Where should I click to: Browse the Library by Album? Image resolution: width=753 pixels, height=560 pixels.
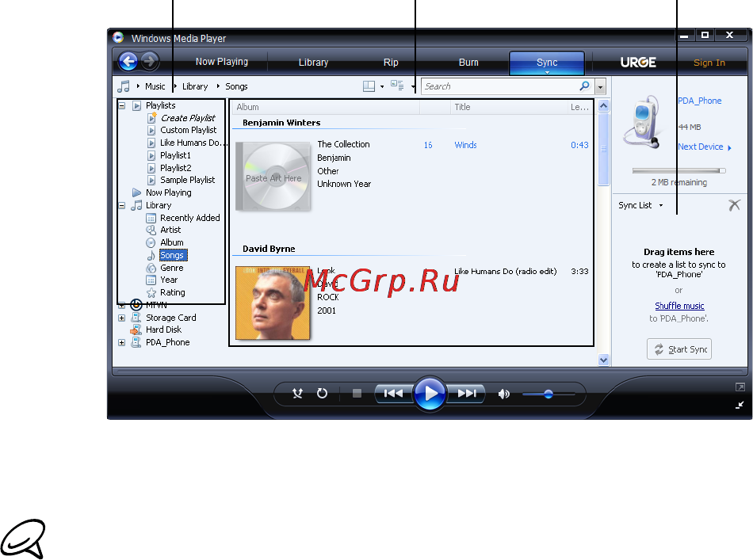[x=171, y=242]
